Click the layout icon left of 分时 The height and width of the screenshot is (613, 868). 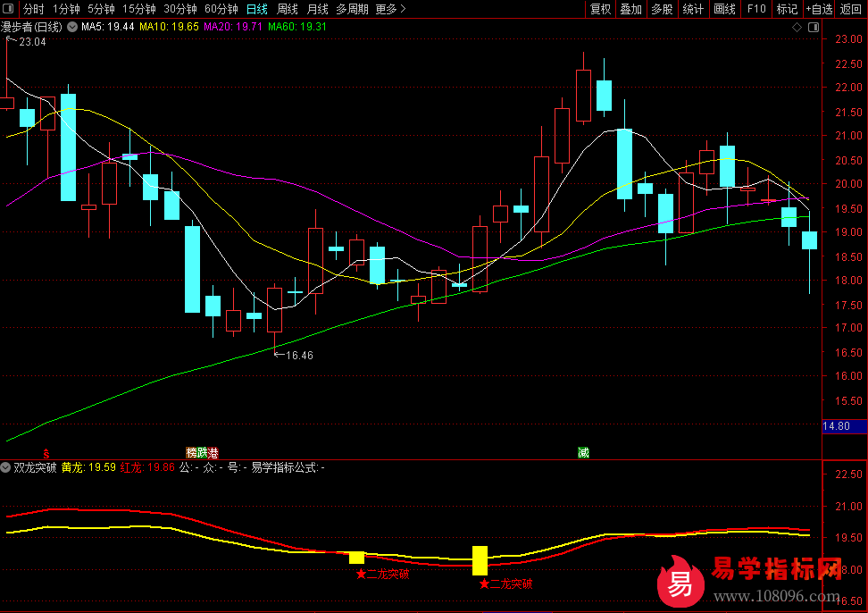(x=8, y=8)
